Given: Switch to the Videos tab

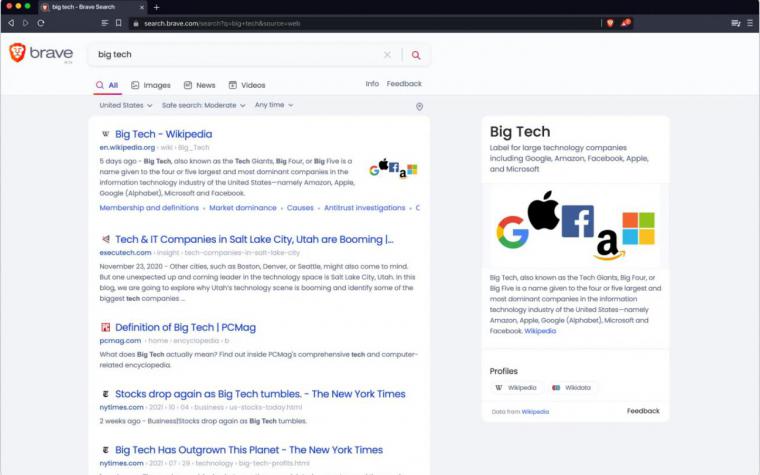Looking at the screenshot, I should 247,85.
